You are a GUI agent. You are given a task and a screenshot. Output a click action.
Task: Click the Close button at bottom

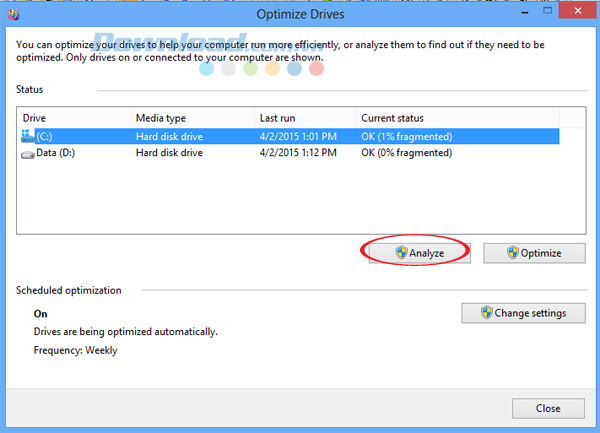pyautogui.click(x=548, y=409)
